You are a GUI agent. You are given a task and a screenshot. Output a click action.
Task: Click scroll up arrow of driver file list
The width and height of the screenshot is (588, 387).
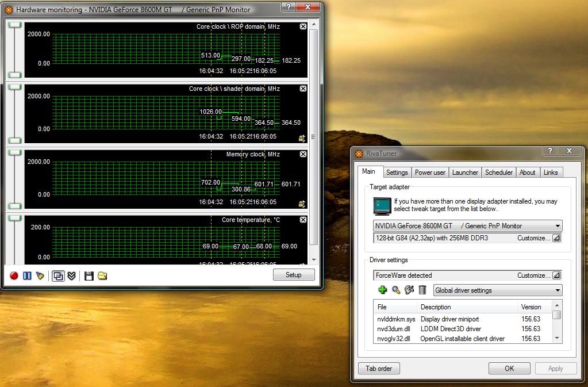[x=557, y=305]
